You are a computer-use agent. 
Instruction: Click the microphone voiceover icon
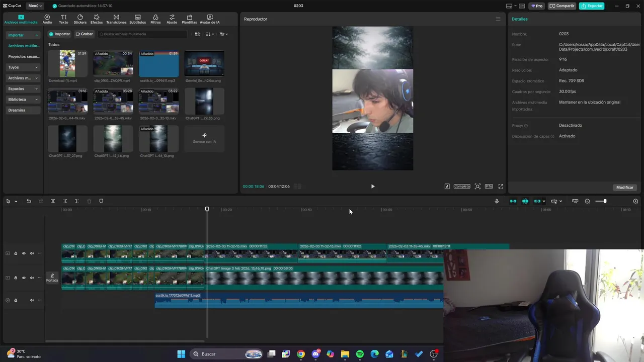497,201
